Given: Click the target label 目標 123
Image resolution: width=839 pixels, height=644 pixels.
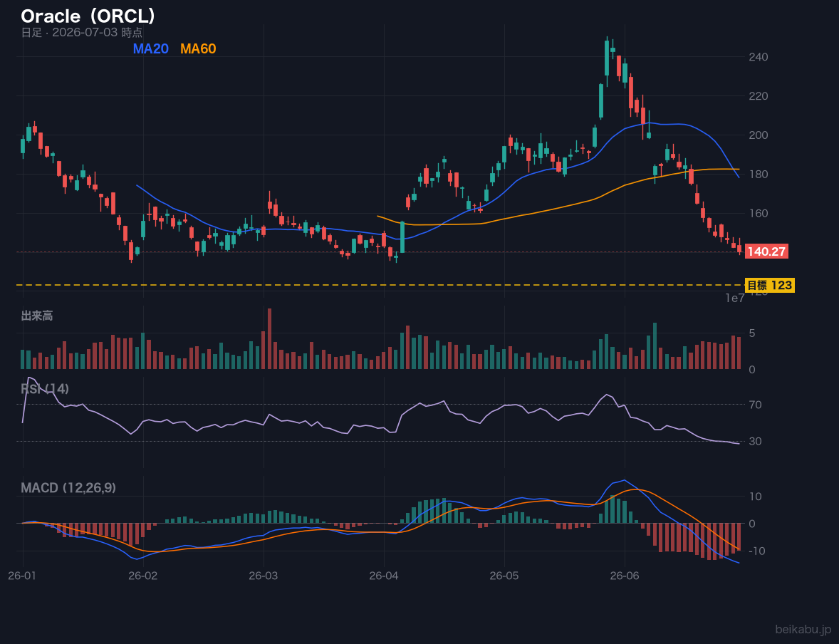Looking at the screenshot, I should click(x=769, y=286).
